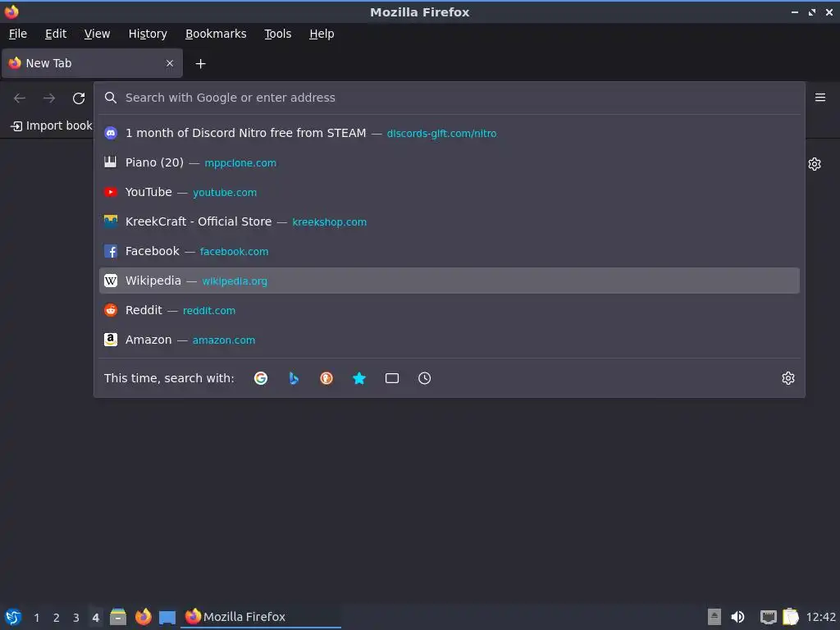Viewport: 840px width, 630px height.
Task: Open the File menu
Action: (x=18, y=34)
